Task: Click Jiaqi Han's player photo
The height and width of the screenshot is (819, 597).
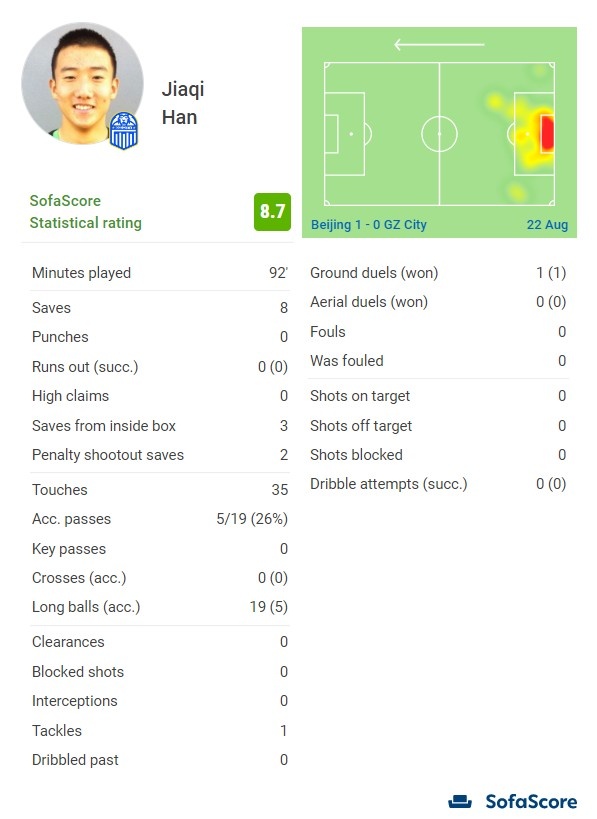Action: 82,83
